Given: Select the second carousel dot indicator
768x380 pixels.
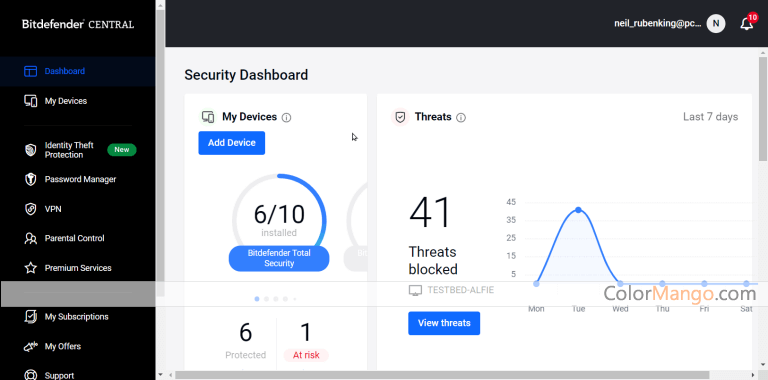Looking at the screenshot, I should [x=266, y=299].
